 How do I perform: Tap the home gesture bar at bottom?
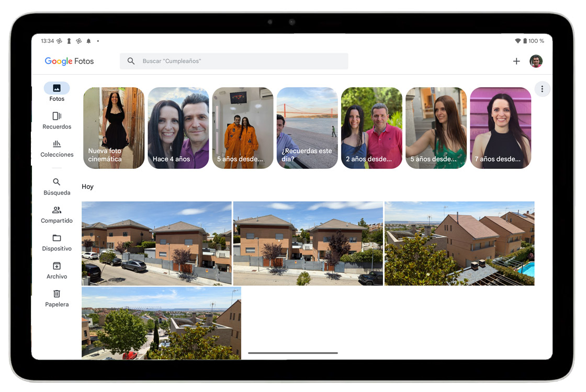[x=293, y=353]
